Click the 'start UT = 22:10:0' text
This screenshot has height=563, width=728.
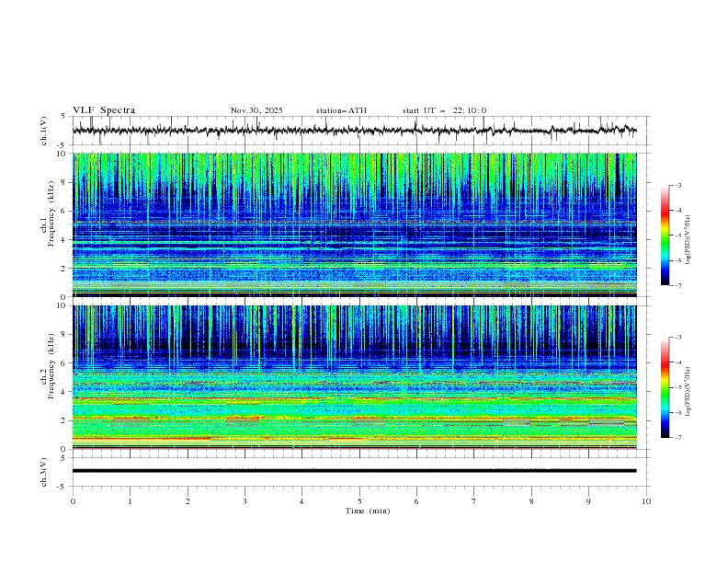coord(444,110)
